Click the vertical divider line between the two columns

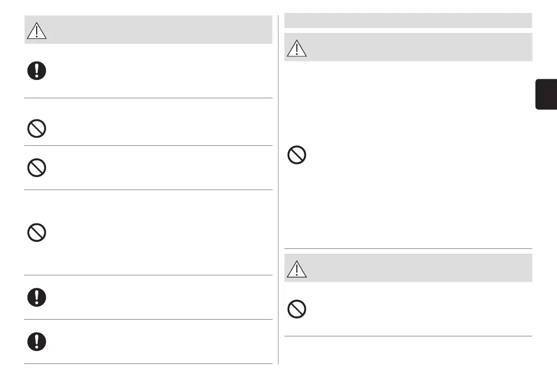pos(278,189)
